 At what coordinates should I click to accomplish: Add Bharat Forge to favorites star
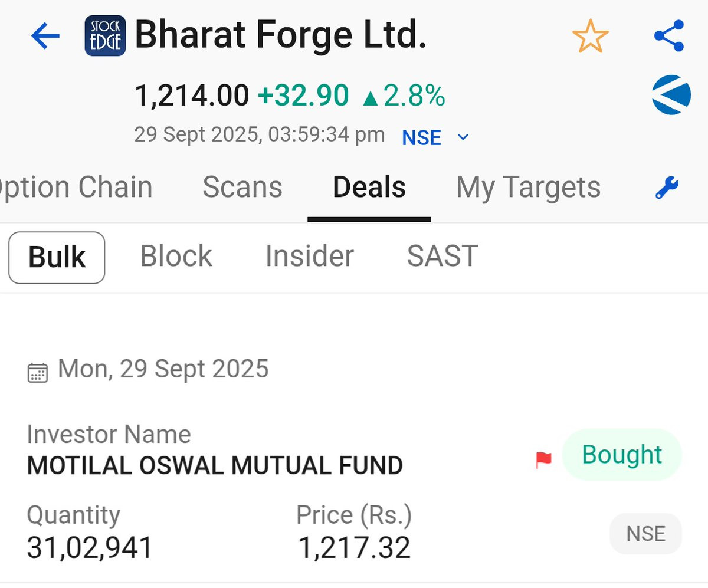pos(590,37)
